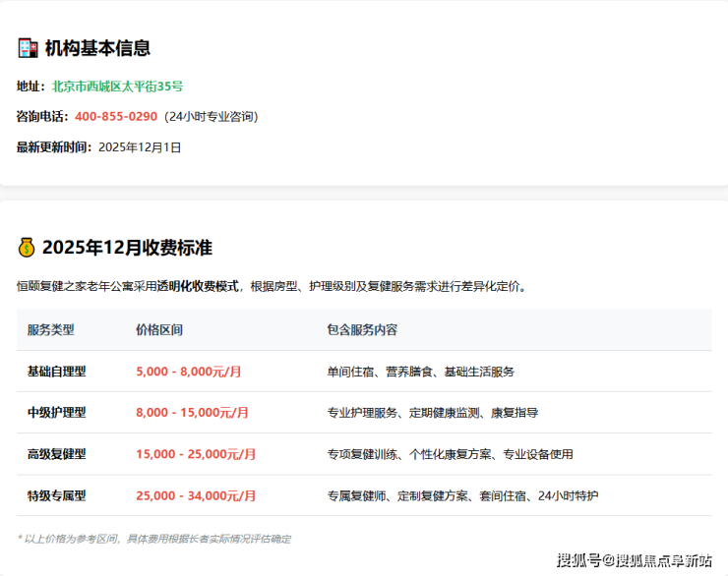Click the bold 透明化收费模式 text
Viewport: 728px width, 576px height.
click(198, 287)
